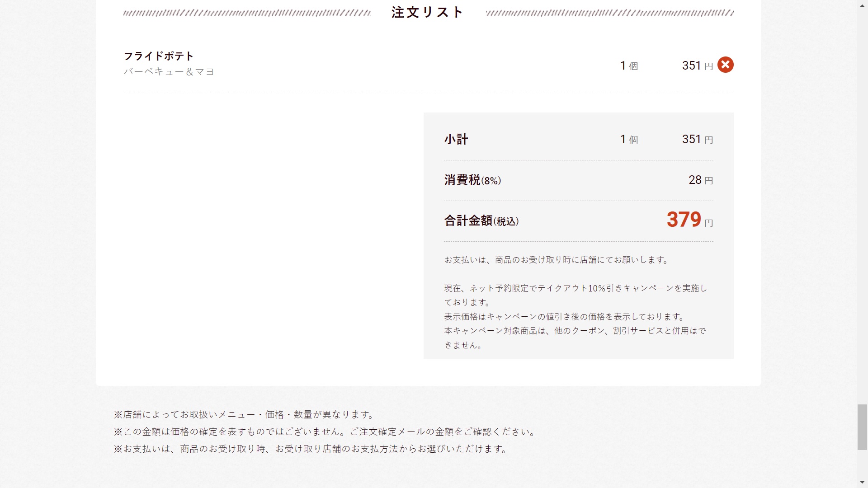868x488 pixels.
Task: Click the 表示価格はキャンペーンの値引き後 notice line
Action: [565, 317]
